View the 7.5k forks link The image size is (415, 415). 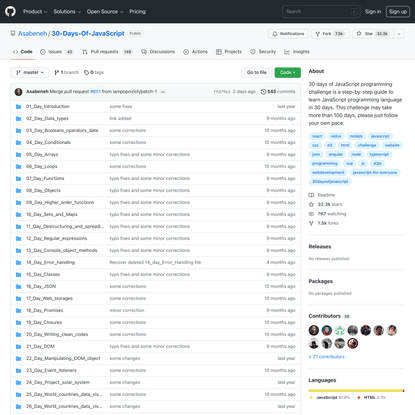click(x=323, y=223)
